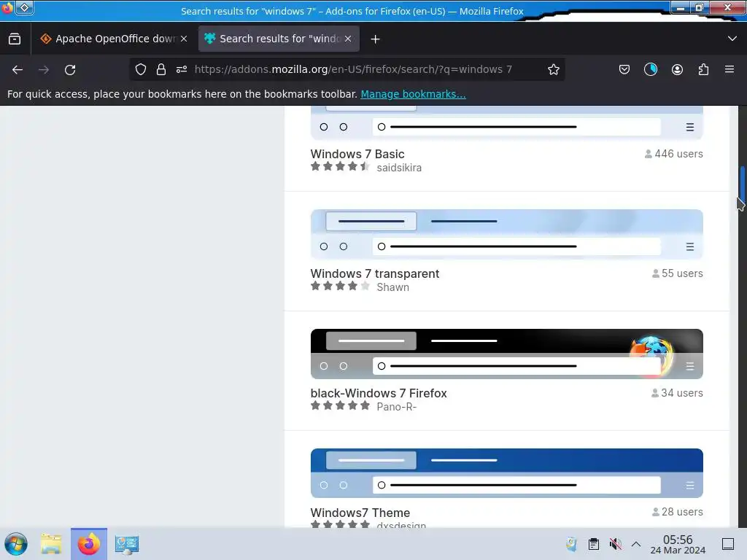Image resolution: width=747 pixels, height=560 pixels.
Task: Click author name Pano-R-
Action: 396,407
